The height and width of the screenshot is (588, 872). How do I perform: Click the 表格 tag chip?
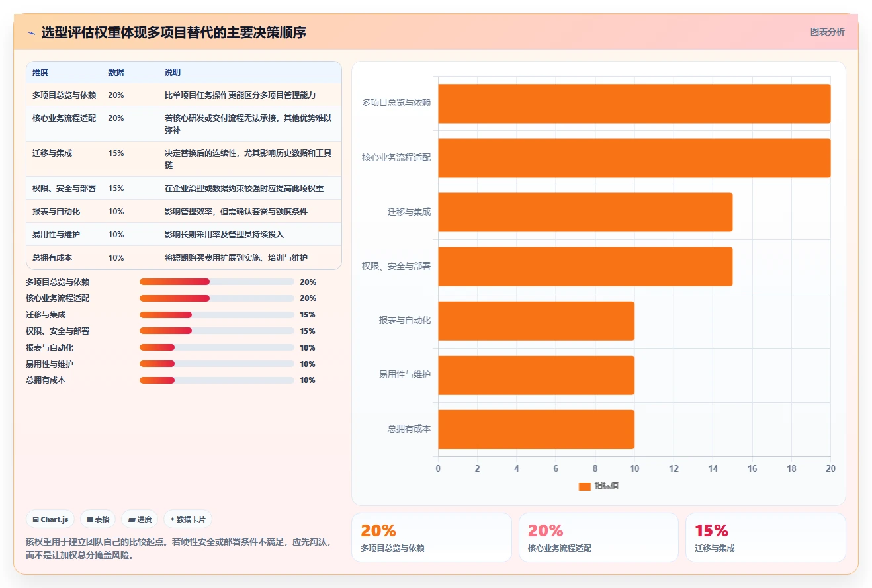click(x=98, y=519)
